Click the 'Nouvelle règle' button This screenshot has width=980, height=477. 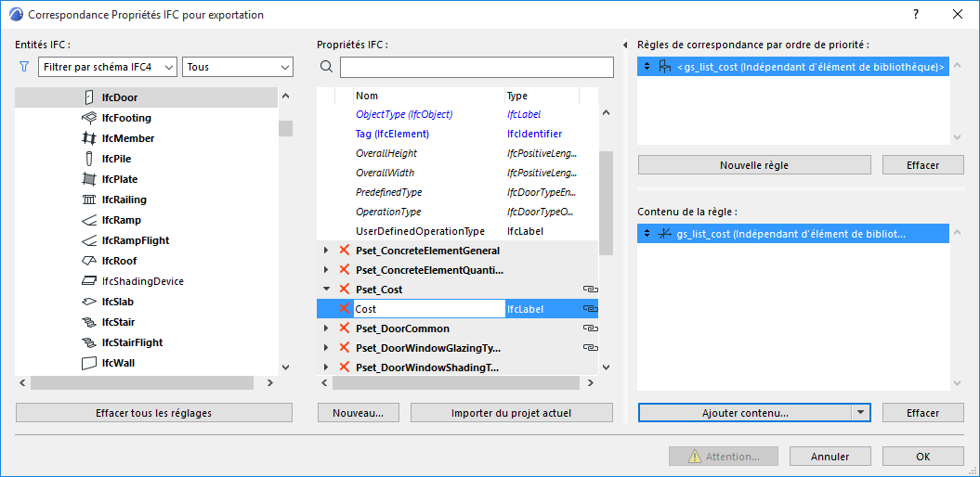753,165
